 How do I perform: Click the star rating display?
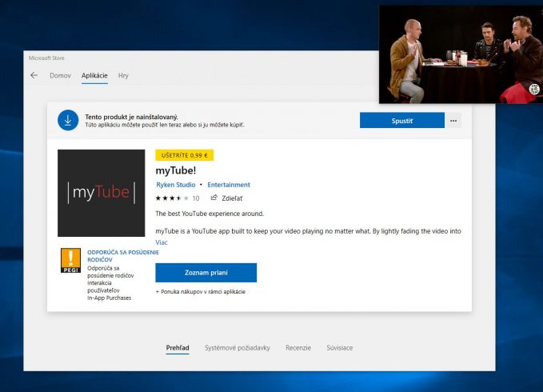(x=172, y=198)
